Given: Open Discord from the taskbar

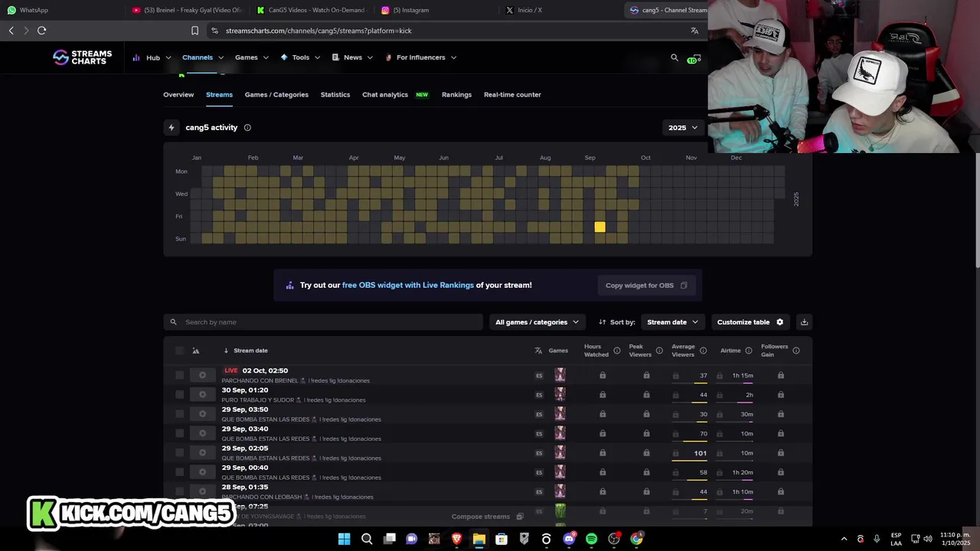Looking at the screenshot, I should pyautogui.click(x=569, y=539).
